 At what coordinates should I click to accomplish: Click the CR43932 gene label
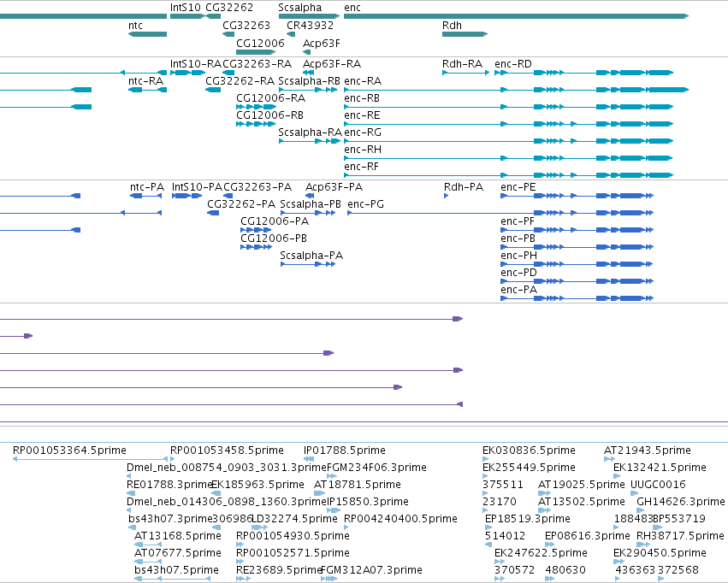310,26
